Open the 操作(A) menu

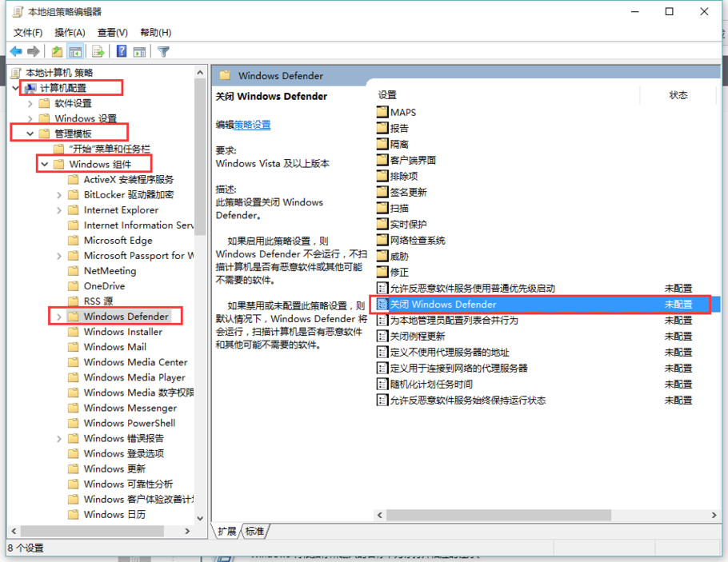click(70, 33)
